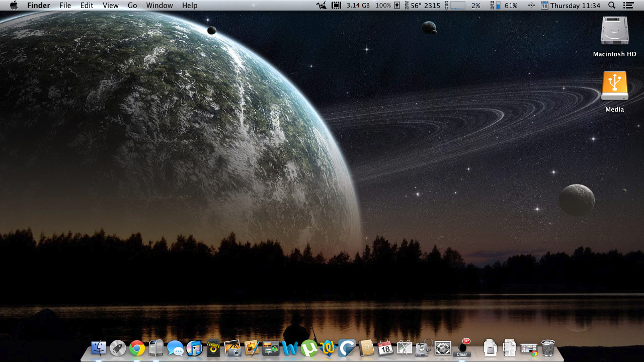
Task: Open the Go menu
Action: click(132, 6)
